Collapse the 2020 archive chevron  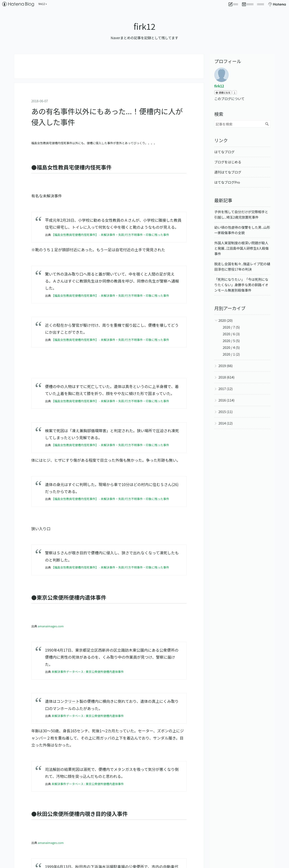216,320
